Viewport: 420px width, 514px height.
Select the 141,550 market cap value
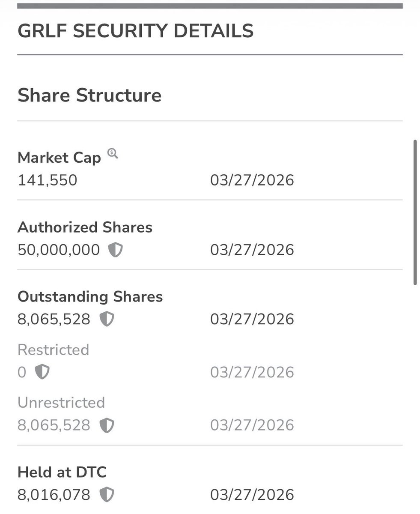(48, 180)
